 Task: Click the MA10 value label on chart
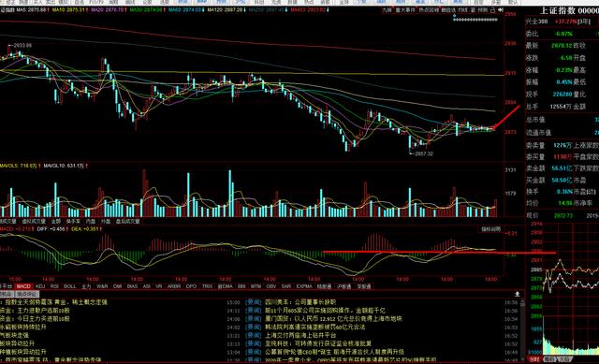point(69,9)
